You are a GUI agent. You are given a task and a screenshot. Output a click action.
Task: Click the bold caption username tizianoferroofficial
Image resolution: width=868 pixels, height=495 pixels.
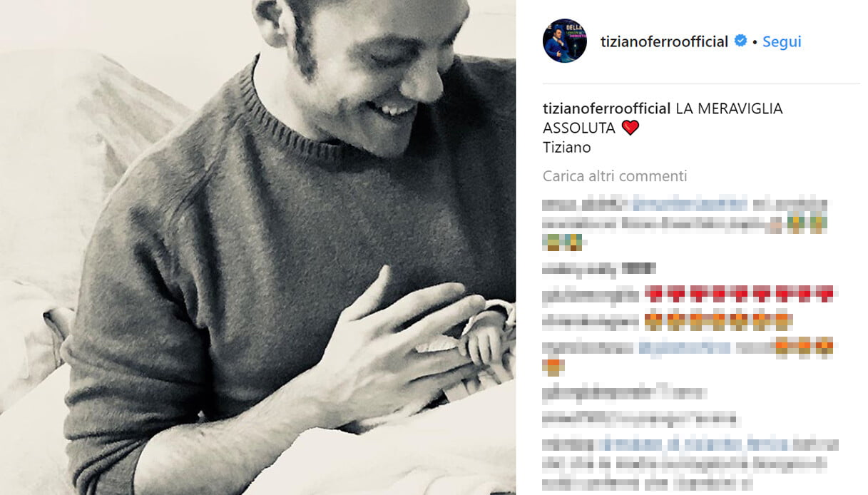pos(607,109)
